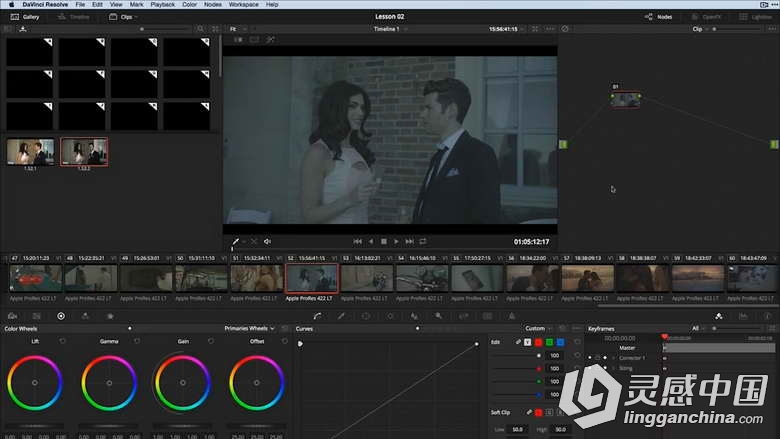Open the Workspace menu
This screenshot has width=780, height=439.
pyautogui.click(x=244, y=4)
